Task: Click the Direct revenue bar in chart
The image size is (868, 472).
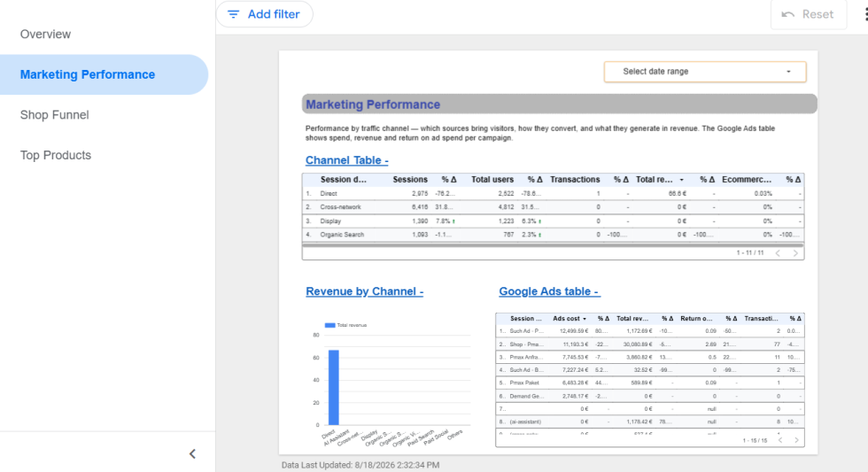Action: click(x=334, y=387)
